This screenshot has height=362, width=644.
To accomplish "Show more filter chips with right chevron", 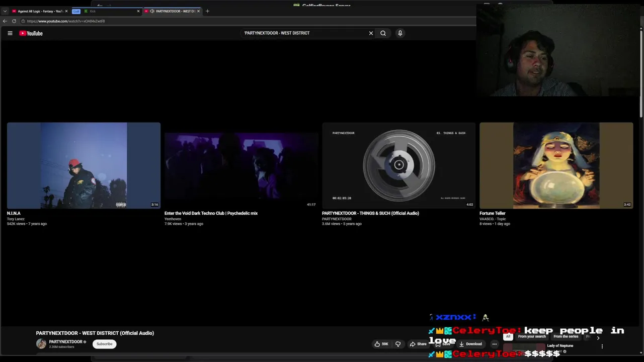I will [598, 338].
